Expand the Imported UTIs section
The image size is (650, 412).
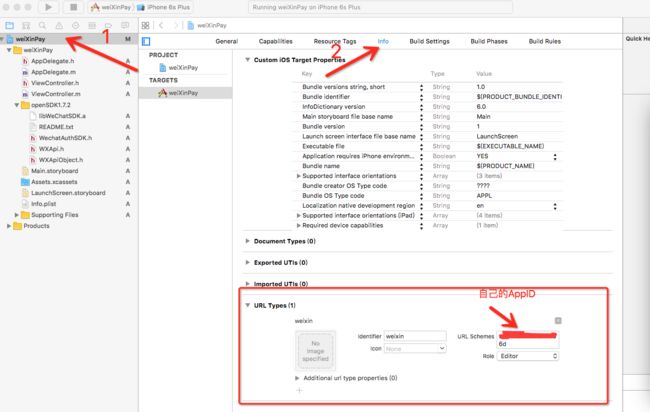(247, 284)
